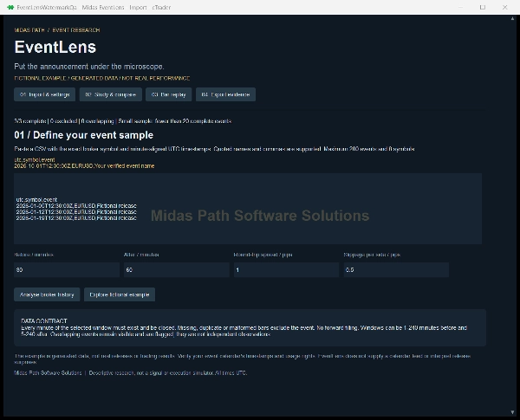Click the Explore fictional example button
The width and height of the screenshot is (520, 420).
(x=120, y=294)
